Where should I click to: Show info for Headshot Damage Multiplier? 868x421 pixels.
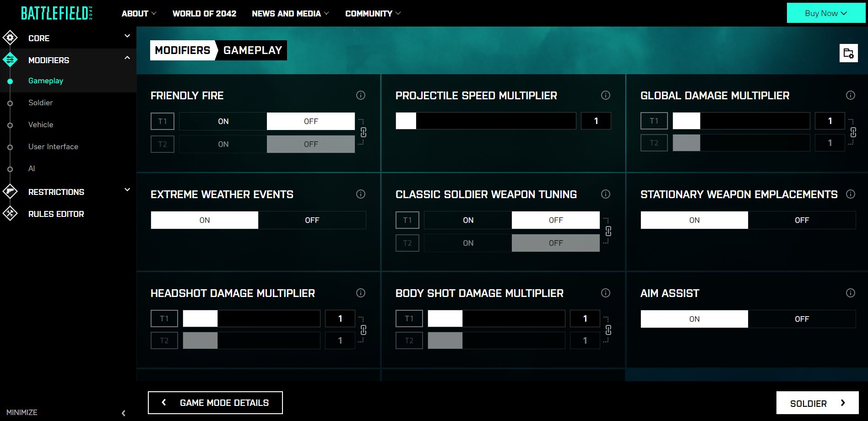[361, 293]
